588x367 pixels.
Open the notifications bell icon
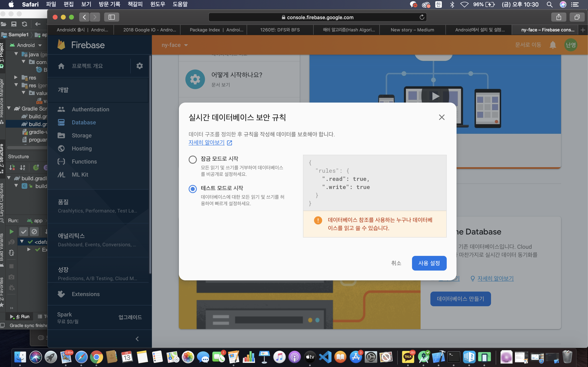click(553, 45)
